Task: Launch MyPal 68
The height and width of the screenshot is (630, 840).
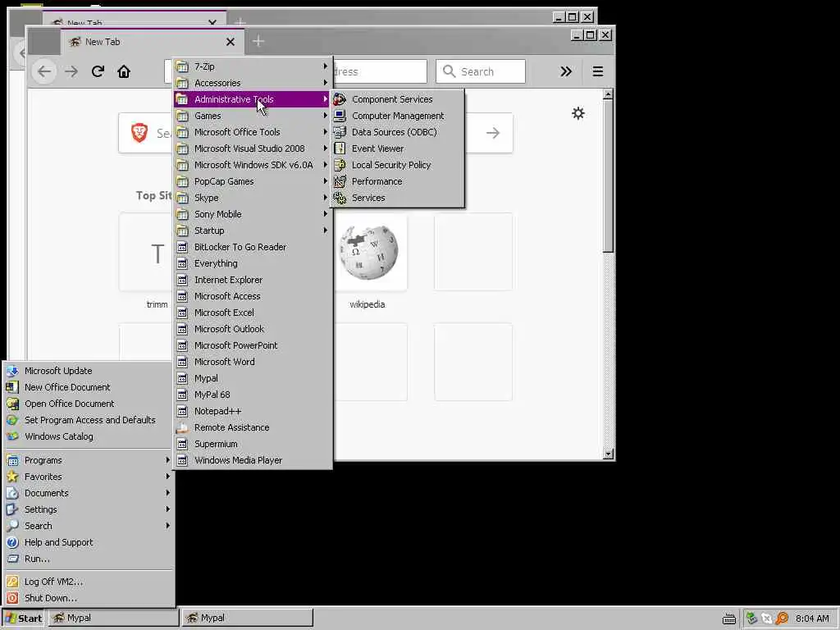Action: [x=253, y=395]
